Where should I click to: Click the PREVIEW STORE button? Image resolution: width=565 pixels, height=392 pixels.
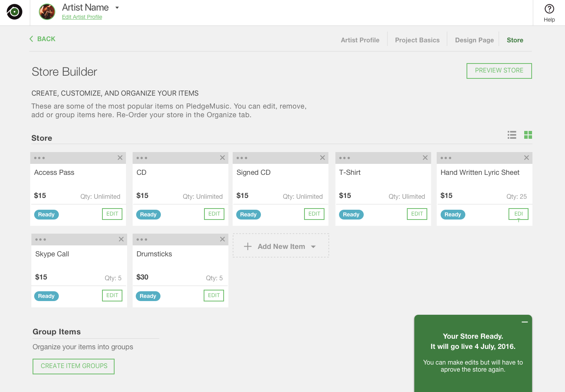coord(499,71)
